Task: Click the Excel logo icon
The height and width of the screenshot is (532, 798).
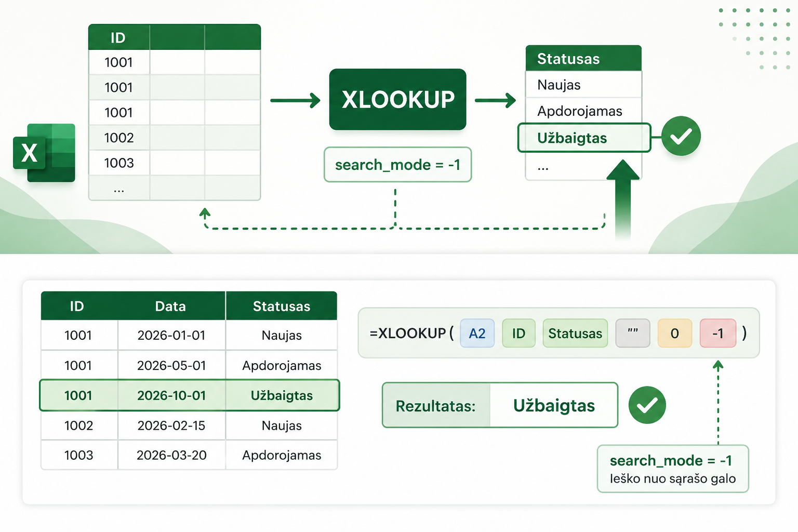Action: [x=44, y=153]
